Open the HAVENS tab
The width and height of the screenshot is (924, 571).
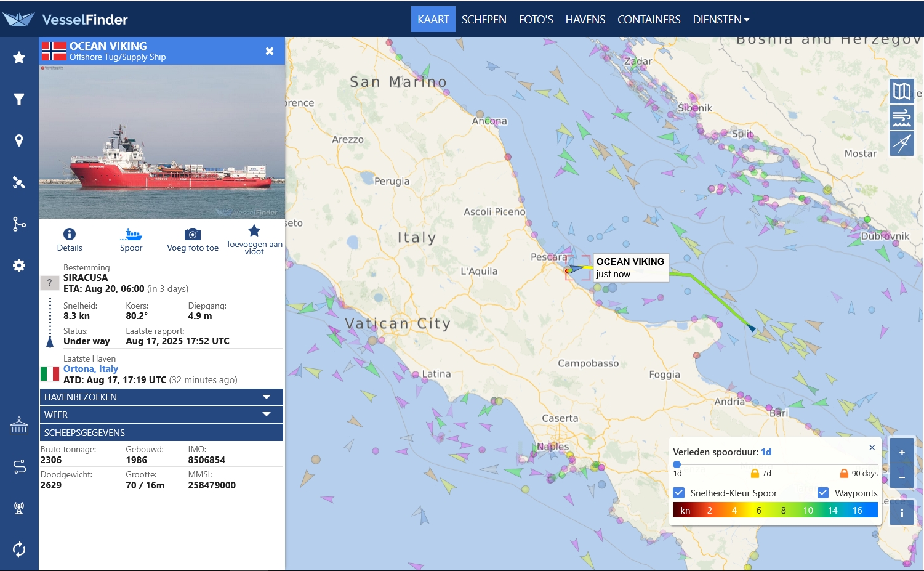(585, 20)
